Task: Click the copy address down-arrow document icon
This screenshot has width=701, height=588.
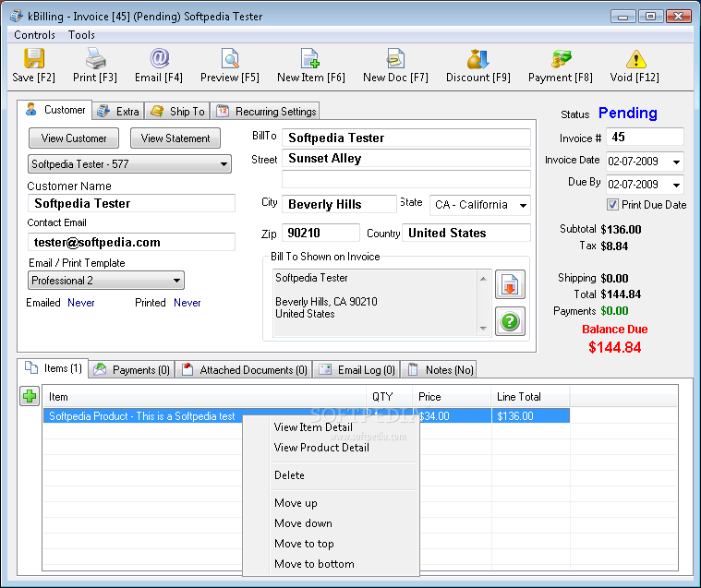Action: pyautogui.click(x=510, y=284)
